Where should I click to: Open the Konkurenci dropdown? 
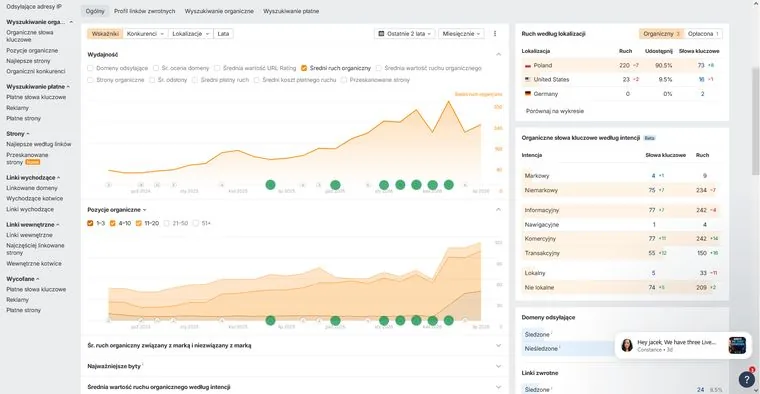coord(145,34)
